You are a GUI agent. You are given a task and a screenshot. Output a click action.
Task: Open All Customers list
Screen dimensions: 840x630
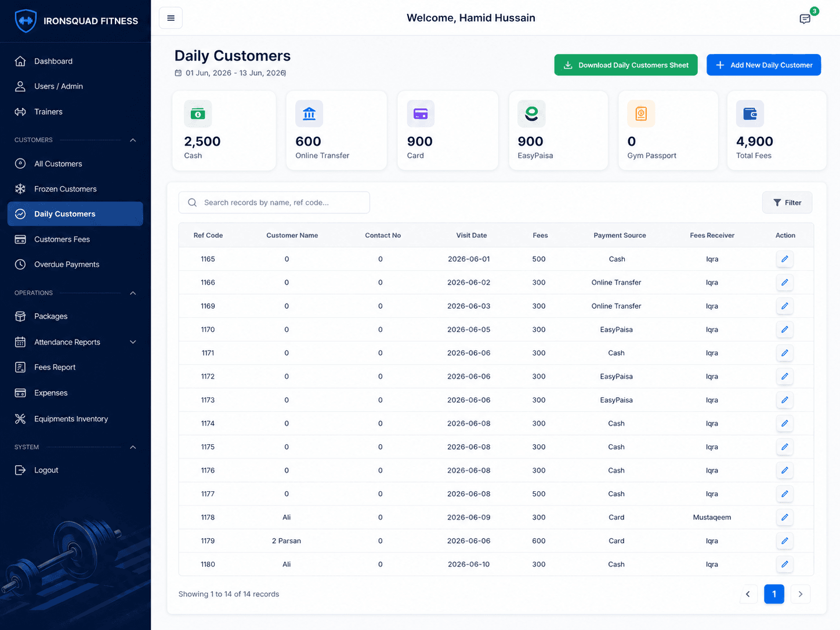[75, 164]
